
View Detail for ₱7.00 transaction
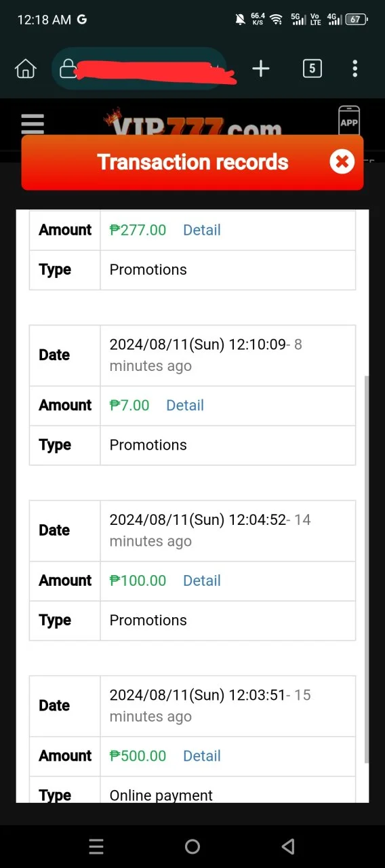click(185, 406)
